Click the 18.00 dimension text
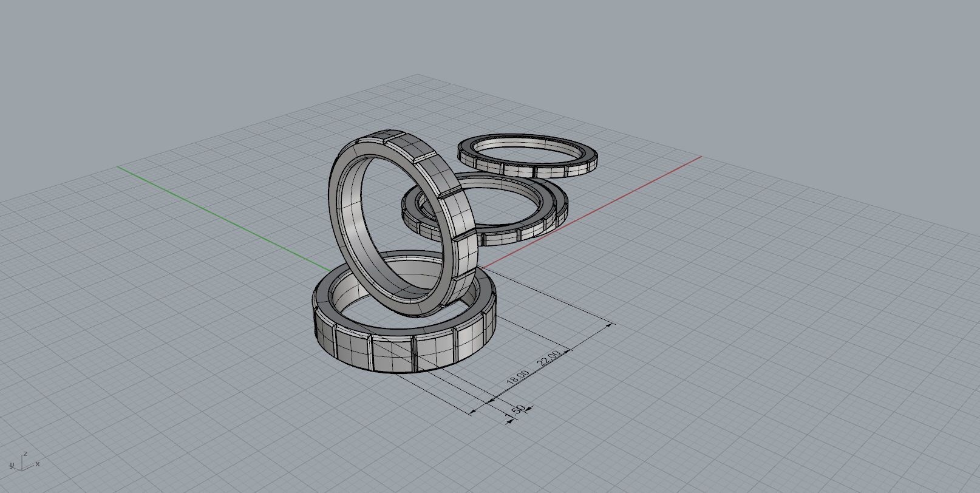This screenshot has height=493, width=980. coord(517,379)
